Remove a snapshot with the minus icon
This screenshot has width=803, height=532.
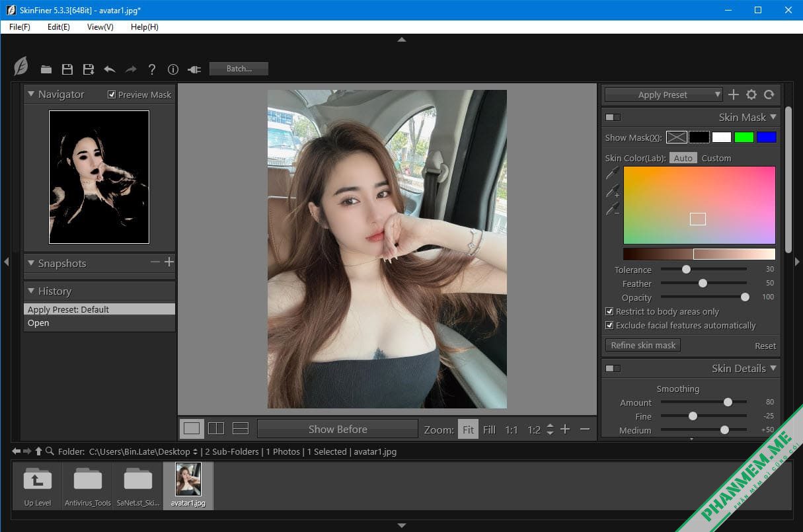coord(155,262)
